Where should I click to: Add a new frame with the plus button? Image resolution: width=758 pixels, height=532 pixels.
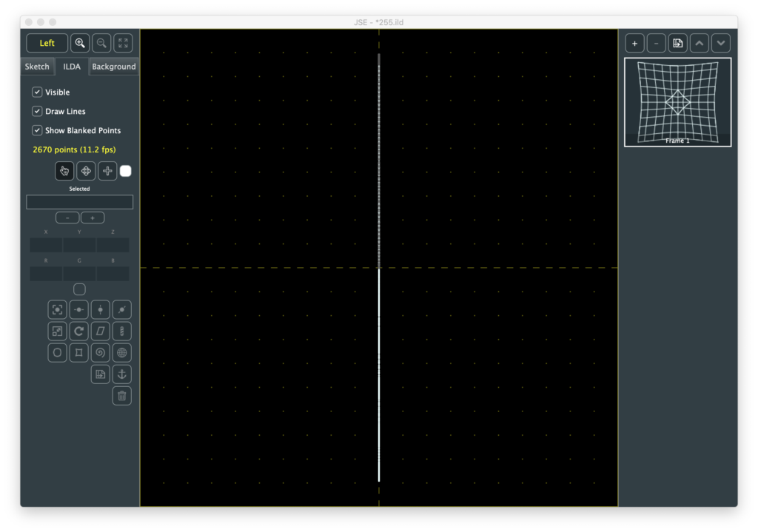pyautogui.click(x=634, y=43)
